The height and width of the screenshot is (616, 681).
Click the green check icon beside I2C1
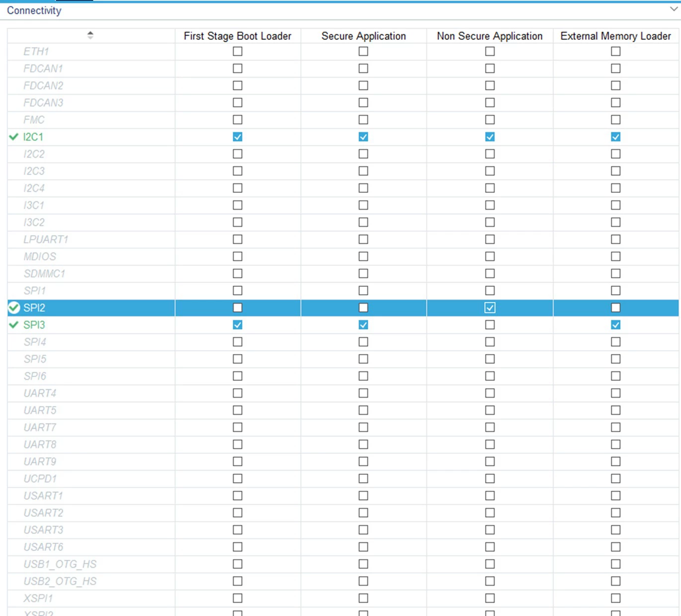(x=14, y=137)
